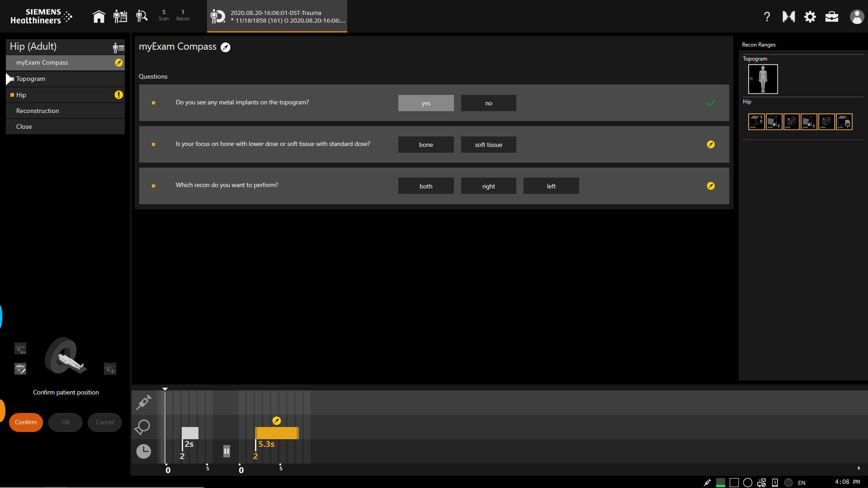868x488 pixels.
Task: Switch to the DST-Trauma patient exam tab
Action: tap(277, 16)
